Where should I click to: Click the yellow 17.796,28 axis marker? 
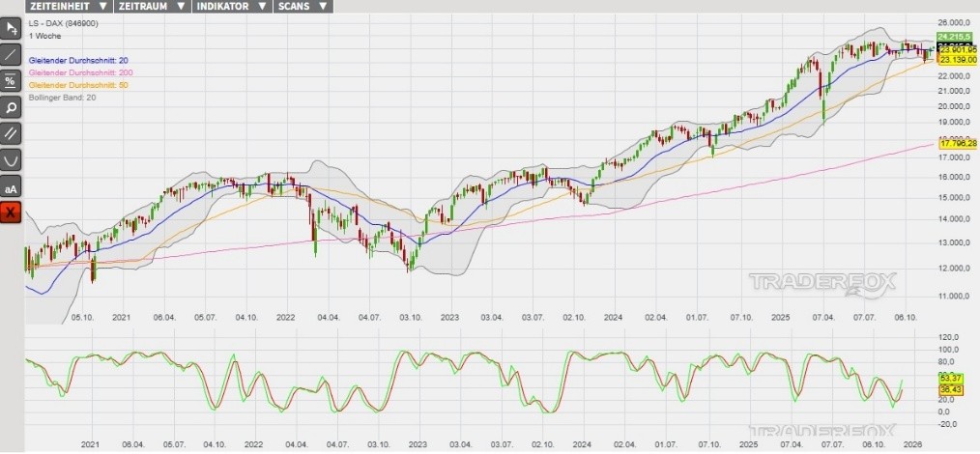point(958,144)
